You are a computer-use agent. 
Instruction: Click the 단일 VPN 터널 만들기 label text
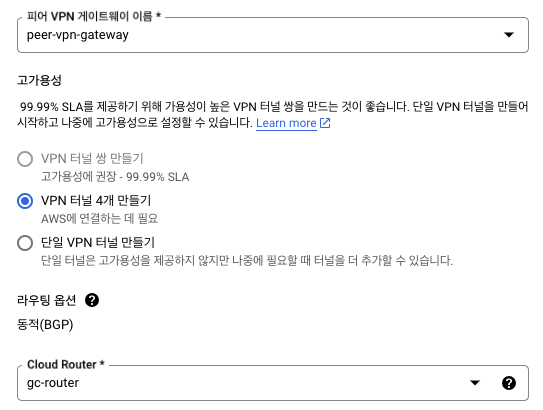98,242
